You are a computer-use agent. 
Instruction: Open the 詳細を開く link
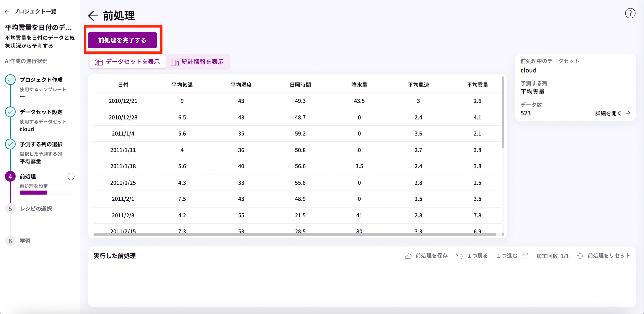point(608,113)
